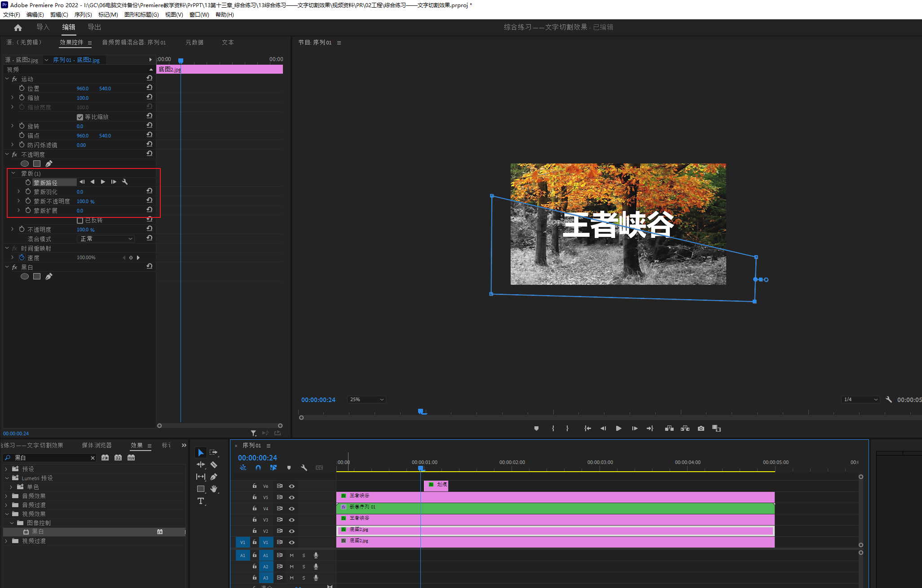Switch to the 媒体浏览器 tab

point(97,445)
